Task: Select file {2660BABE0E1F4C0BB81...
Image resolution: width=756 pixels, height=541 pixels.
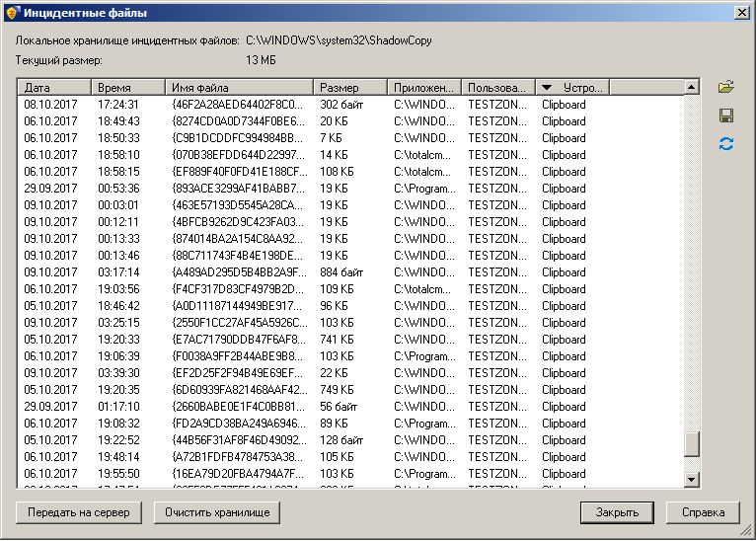Action: pyautogui.click(x=237, y=407)
